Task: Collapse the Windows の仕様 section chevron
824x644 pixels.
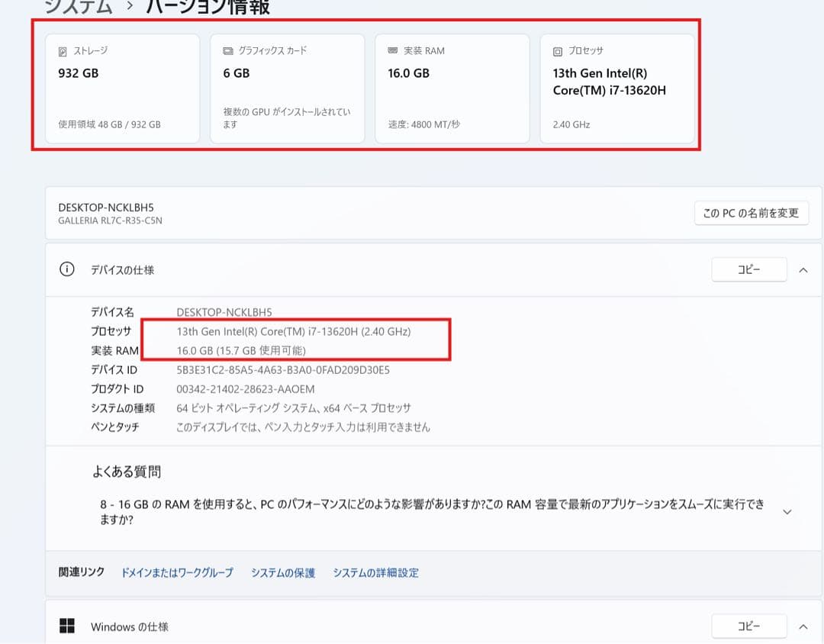Action: click(x=803, y=626)
